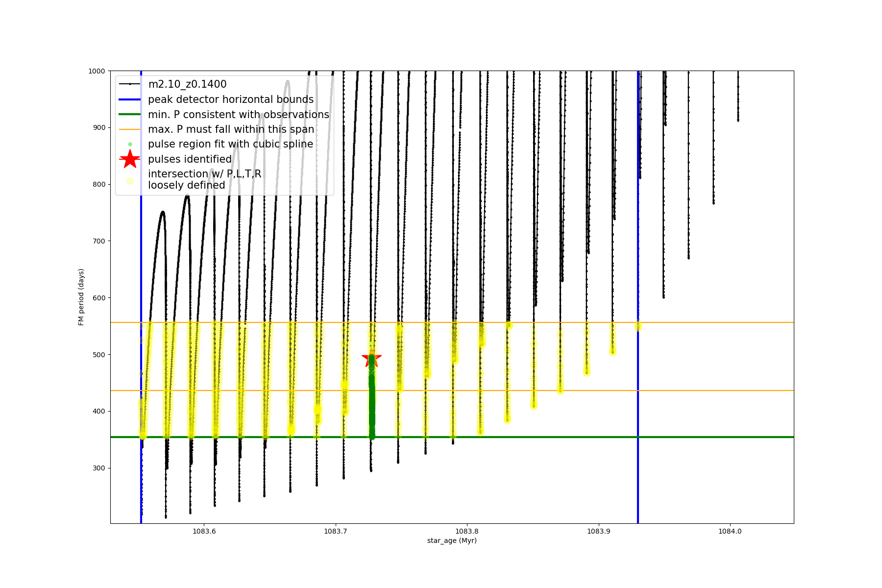Click the orange line swatch in the legend
The height and width of the screenshot is (588, 882).
click(130, 129)
